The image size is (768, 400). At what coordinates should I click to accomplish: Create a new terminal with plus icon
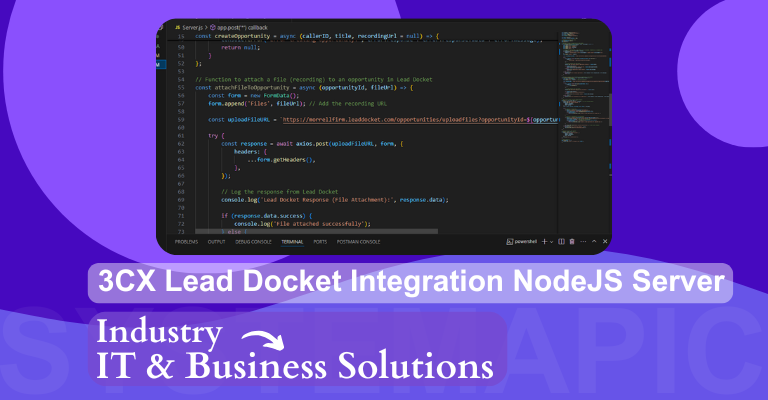point(544,241)
